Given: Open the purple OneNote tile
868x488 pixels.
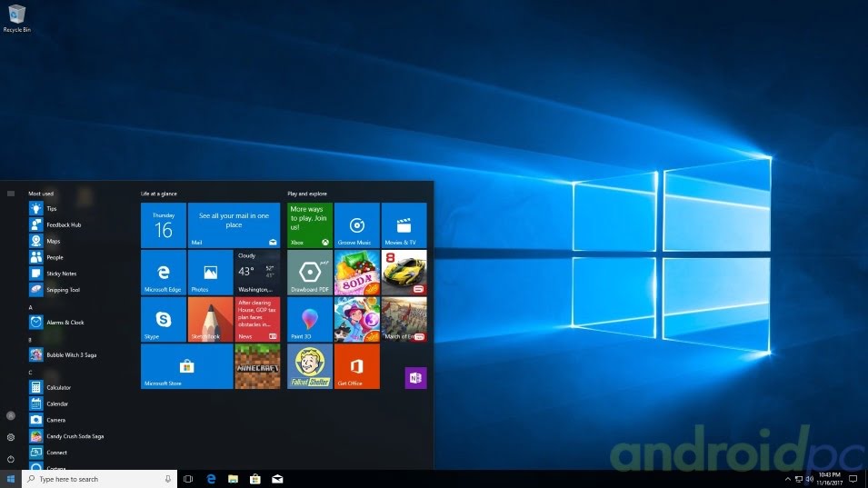Looking at the screenshot, I should (415, 378).
